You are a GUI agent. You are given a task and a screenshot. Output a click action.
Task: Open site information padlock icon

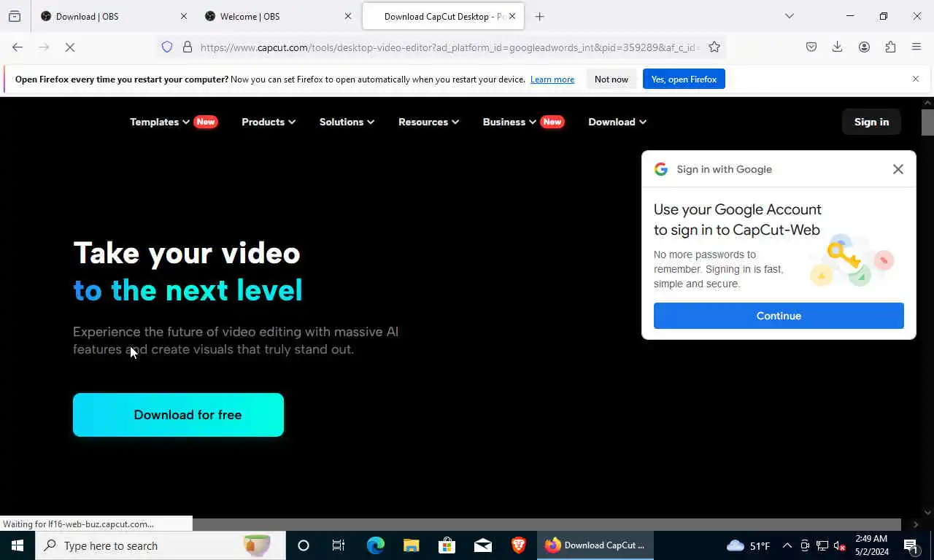188,47
